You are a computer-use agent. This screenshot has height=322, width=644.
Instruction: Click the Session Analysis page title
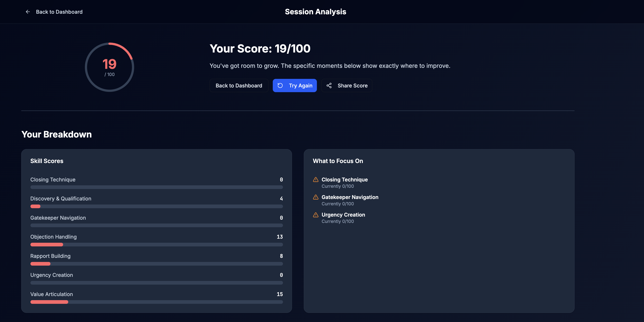click(315, 12)
